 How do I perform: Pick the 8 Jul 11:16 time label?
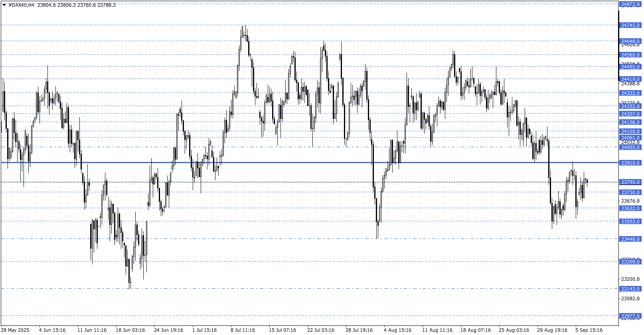tap(243, 330)
